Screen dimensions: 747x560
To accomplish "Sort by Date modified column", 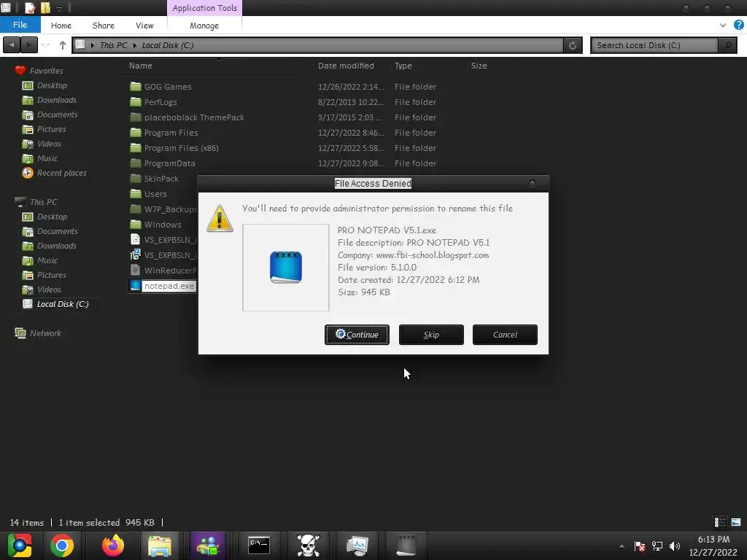I will pyautogui.click(x=346, y=66).
